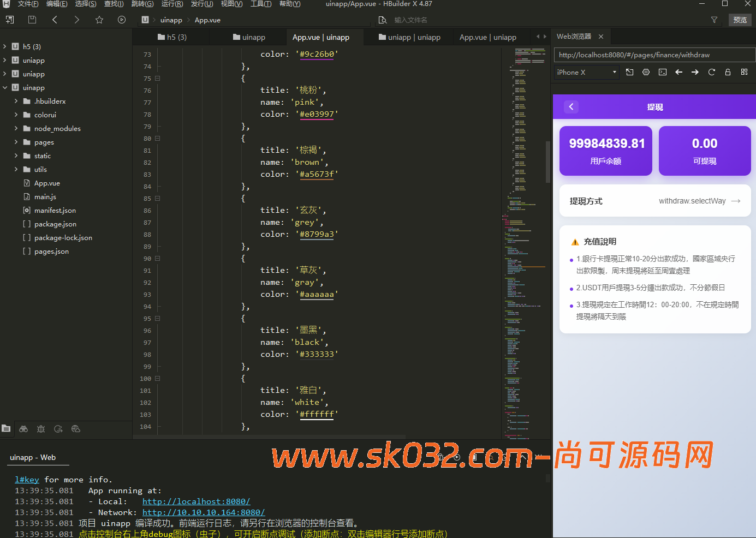Open browser devtools console icon
756x538 pixels.
[x=662, y=72]
